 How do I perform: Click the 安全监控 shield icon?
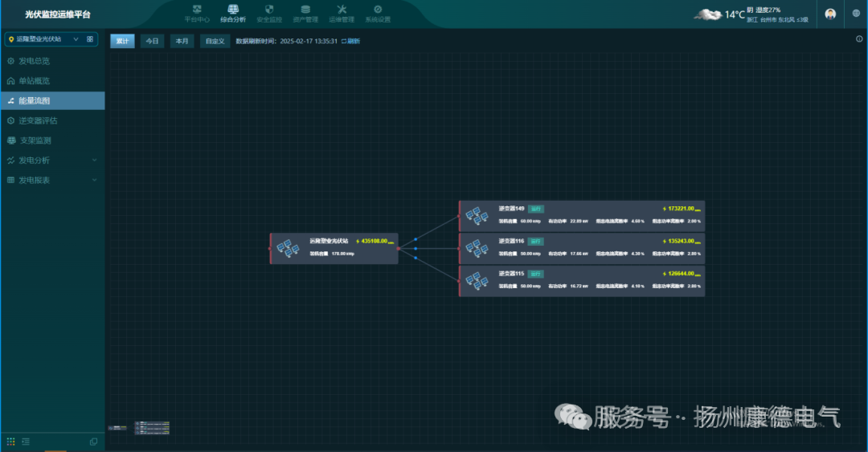point(269,13)
